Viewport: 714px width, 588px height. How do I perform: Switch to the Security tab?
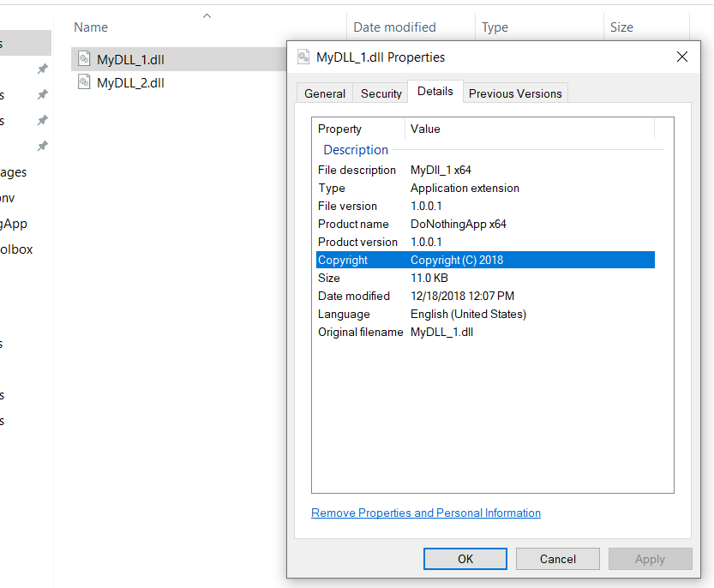click(381, 93)
